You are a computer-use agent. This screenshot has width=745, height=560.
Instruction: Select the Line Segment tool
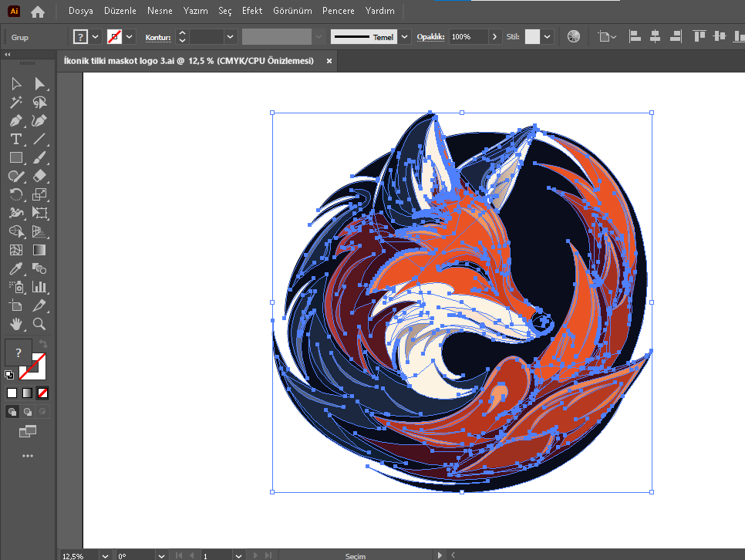[x=39, y=140]
